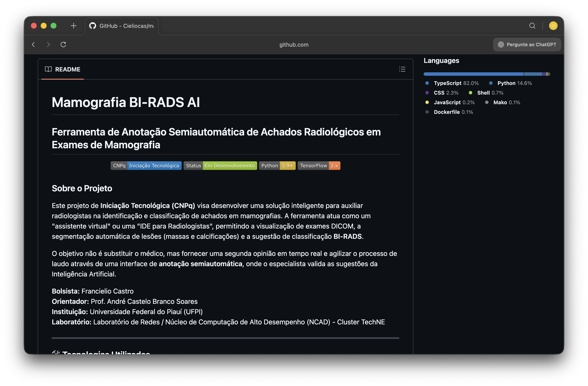Click the TypeScript language color dot
588x386 pixels.
tap(427, 83)
